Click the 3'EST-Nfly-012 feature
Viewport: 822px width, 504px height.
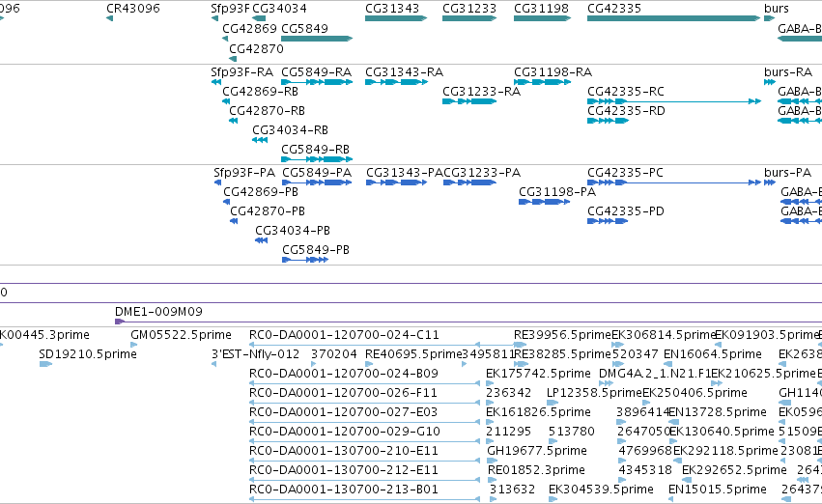255,354
